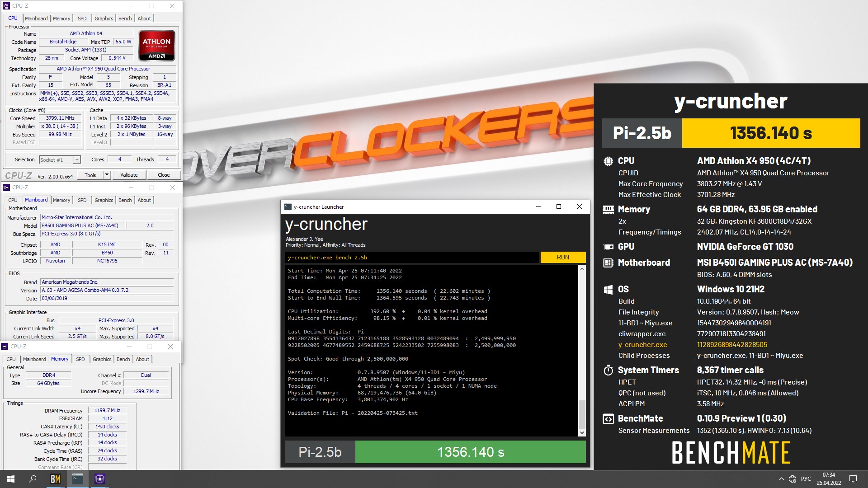Click the CPU-Z title icon in the Mainboard window
This screenshot has width=868, height=488.
coord(6,188)
